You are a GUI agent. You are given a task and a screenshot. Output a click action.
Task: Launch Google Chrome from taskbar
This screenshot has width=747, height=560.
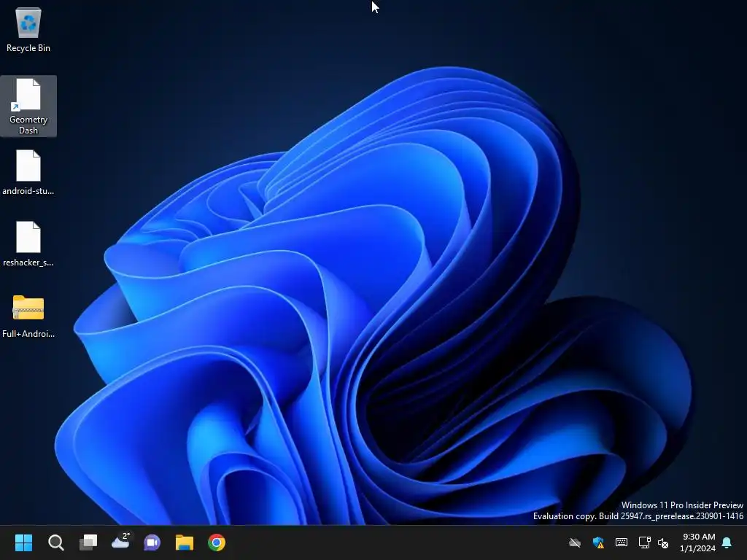[216, 542]
